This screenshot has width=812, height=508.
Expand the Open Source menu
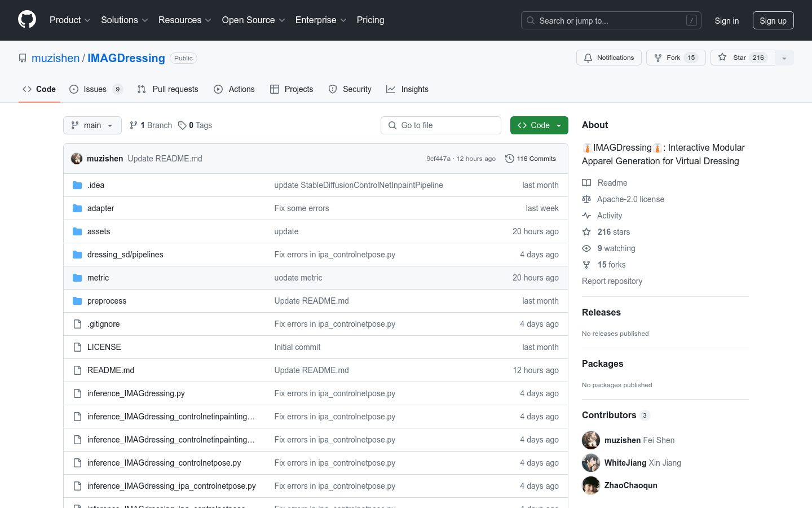coord(254,20)
